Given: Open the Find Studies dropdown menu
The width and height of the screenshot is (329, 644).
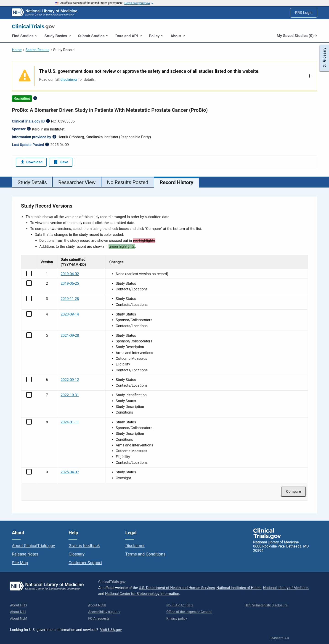Looking at the screenshot, I should coord(24,36).
